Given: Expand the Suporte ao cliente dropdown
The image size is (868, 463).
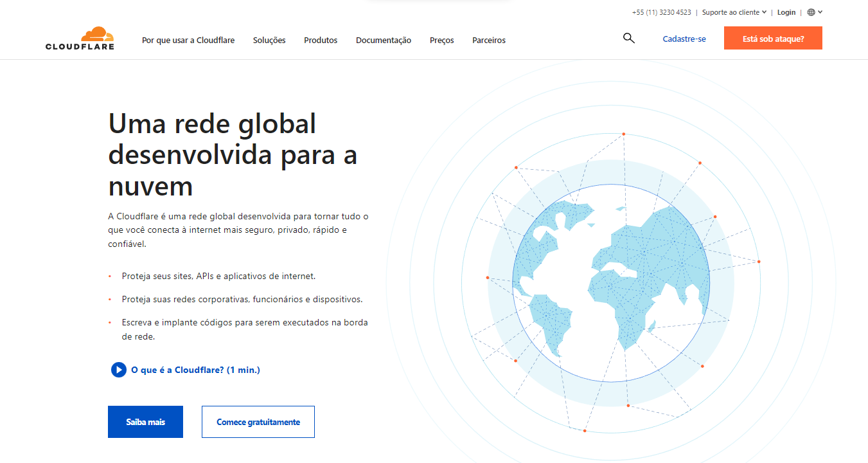Looking at the screenshot, I should coord(732,12).
